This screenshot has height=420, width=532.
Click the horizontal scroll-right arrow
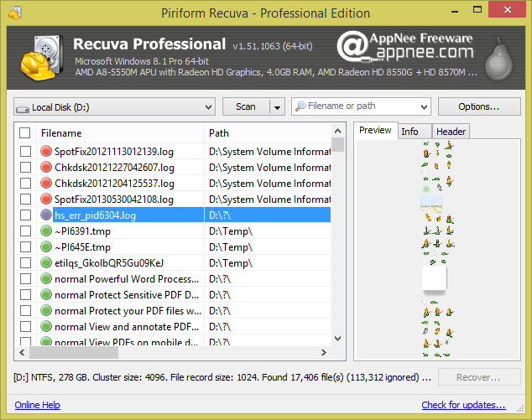coord(324,353)
